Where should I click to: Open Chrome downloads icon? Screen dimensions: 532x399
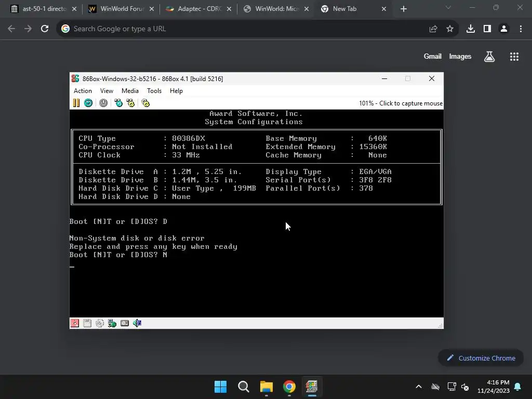pos(471,29)
